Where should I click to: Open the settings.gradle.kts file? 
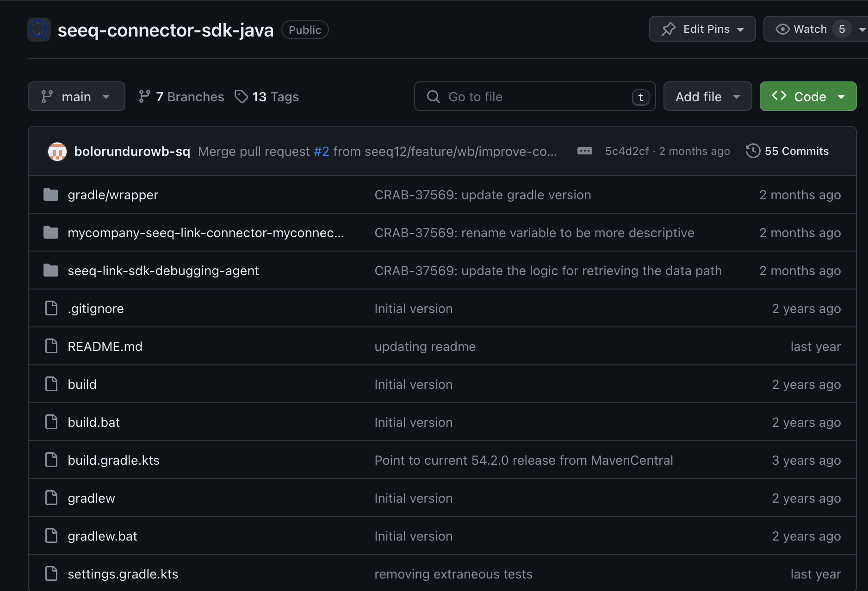coord(123,574)
